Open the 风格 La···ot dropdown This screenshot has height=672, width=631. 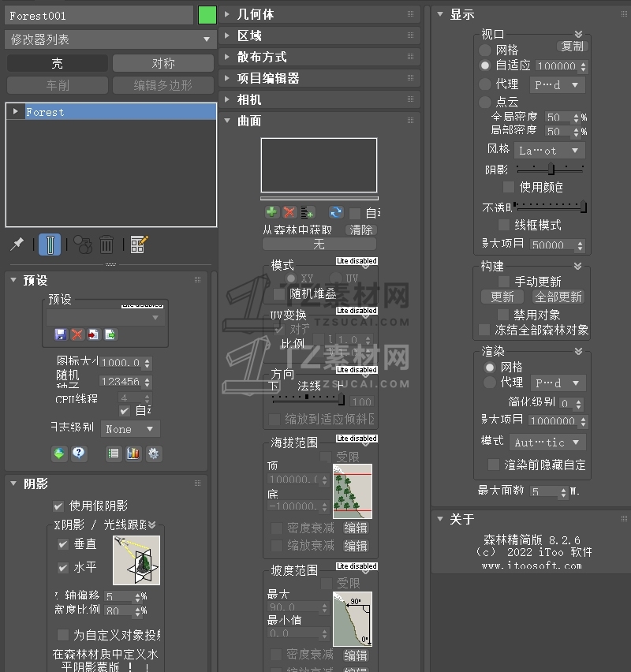[x=550, y=151]
